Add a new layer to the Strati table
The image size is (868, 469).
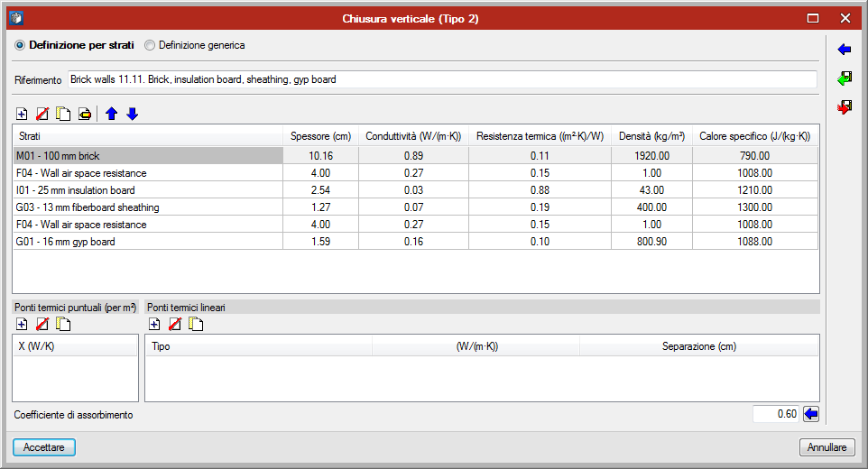(22, 114)
